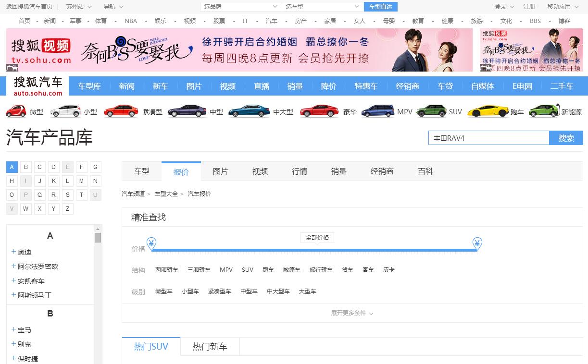Select the blue MPV van icon
This screenshot has width=588, height=364.
point(377,111)
